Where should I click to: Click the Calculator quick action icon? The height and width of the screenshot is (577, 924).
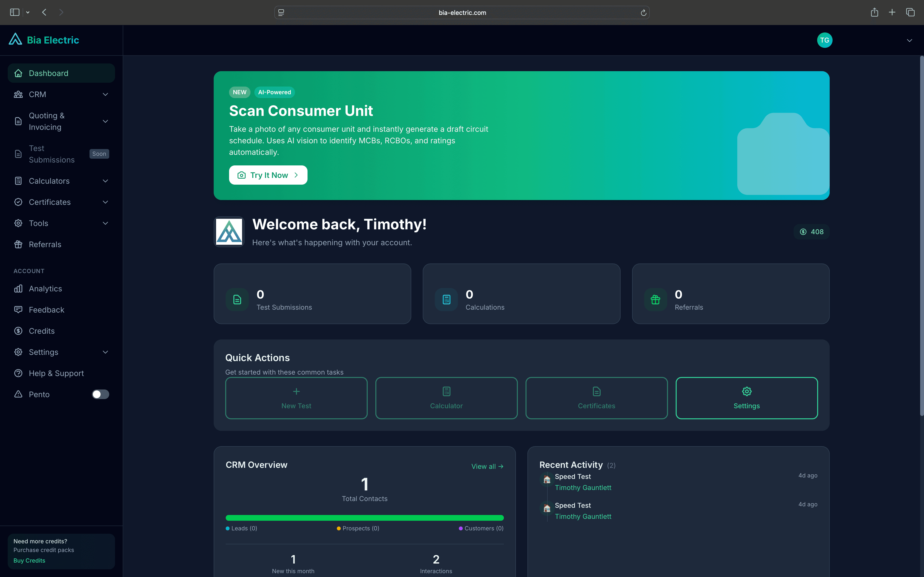(446, 391)
